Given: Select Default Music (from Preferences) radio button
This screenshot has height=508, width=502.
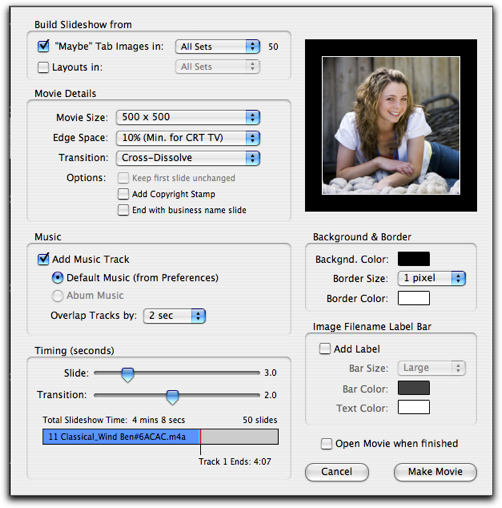Looking at the screenshot, I should [x=57, y=278].
